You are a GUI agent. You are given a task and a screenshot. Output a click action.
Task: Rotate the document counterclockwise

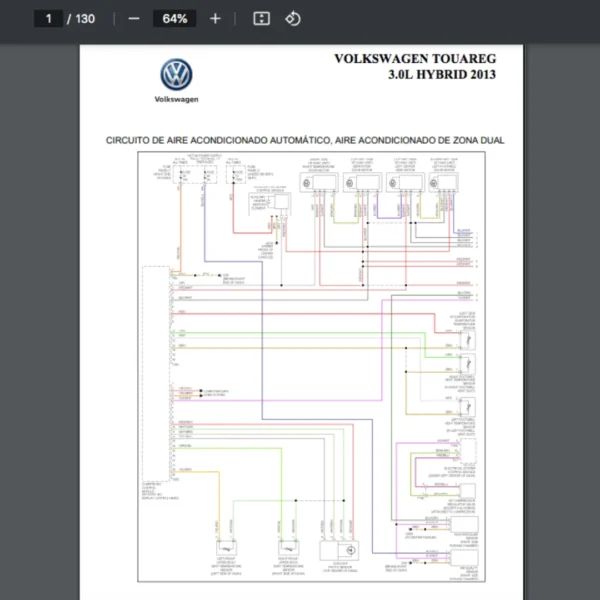[293, 19]
